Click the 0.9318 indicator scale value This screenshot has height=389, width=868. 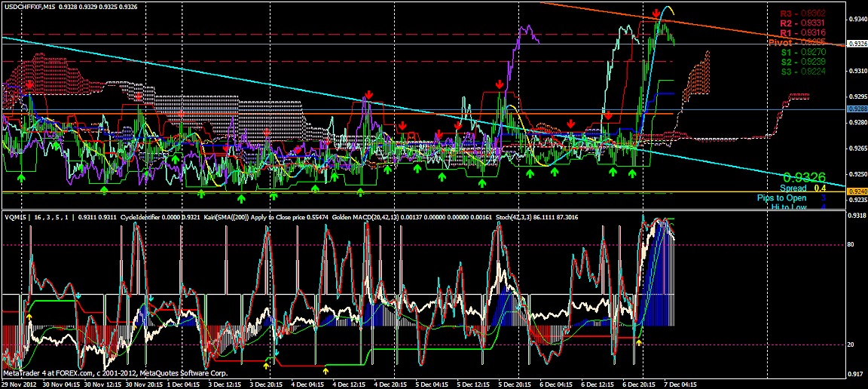coord(857,215)
